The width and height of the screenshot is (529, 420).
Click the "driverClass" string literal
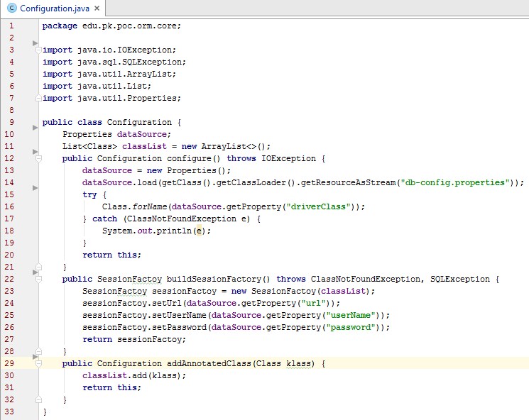(318, 206)
